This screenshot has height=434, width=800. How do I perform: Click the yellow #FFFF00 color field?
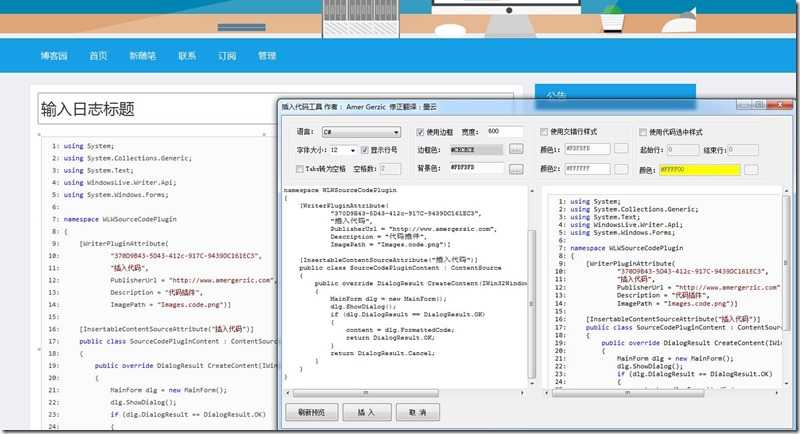[x=699, y=169]
